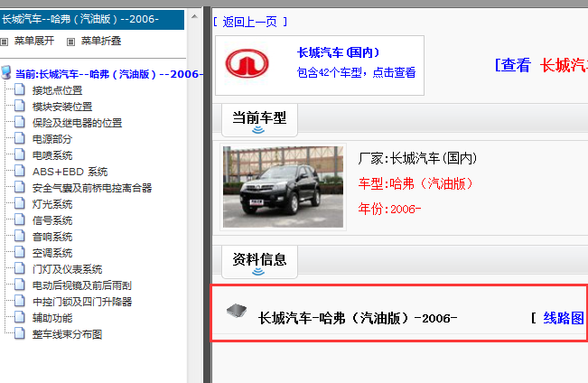The width and height of the screenshot is (588, 383).
Task: Click the left panel scrollbar up arrow
Action: click(x=194, y=16)
